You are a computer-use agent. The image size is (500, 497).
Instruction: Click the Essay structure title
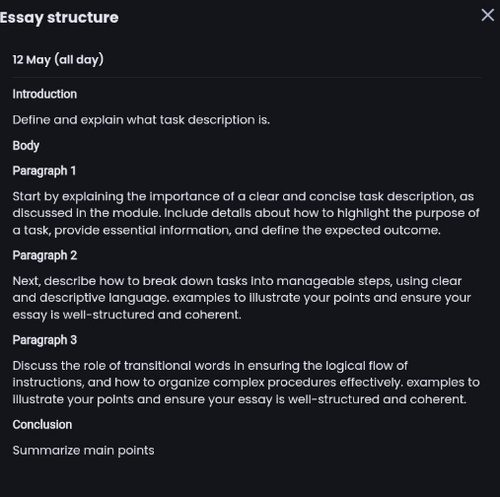click(59, 18)
